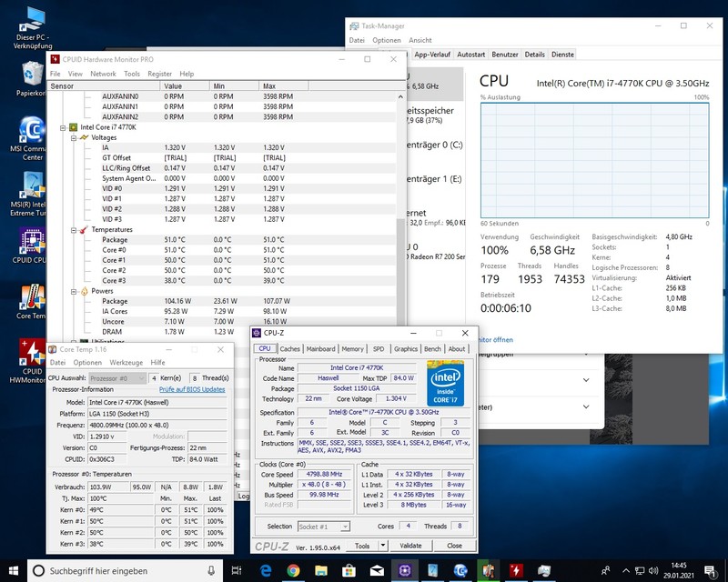Click the Close button in CPU-Z
Image resolution: width=728 pixels, height=582 pixels.
454,546
